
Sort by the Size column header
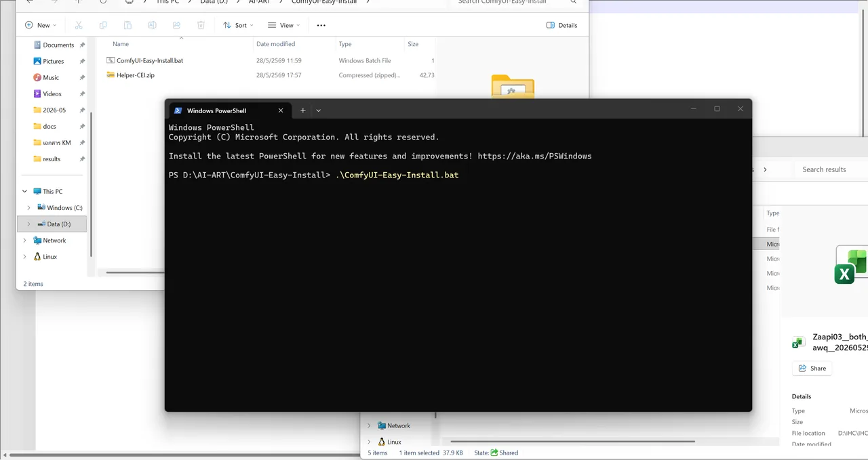[x=413, y=44]
